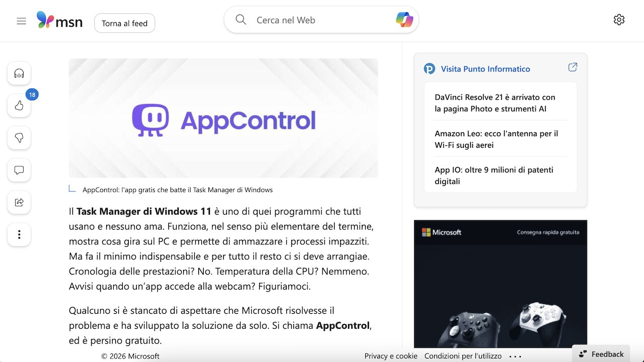Open the Visita Punto Informatico link

point(486,69)
